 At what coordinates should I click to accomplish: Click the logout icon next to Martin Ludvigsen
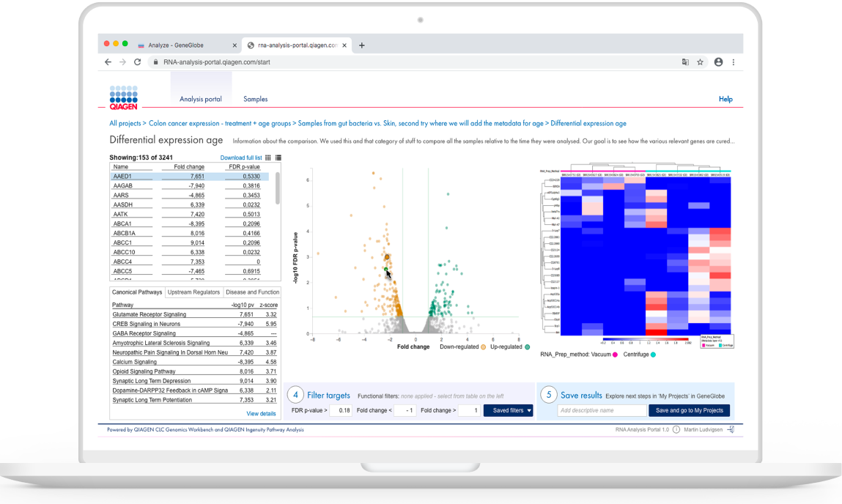click(730, 430)
